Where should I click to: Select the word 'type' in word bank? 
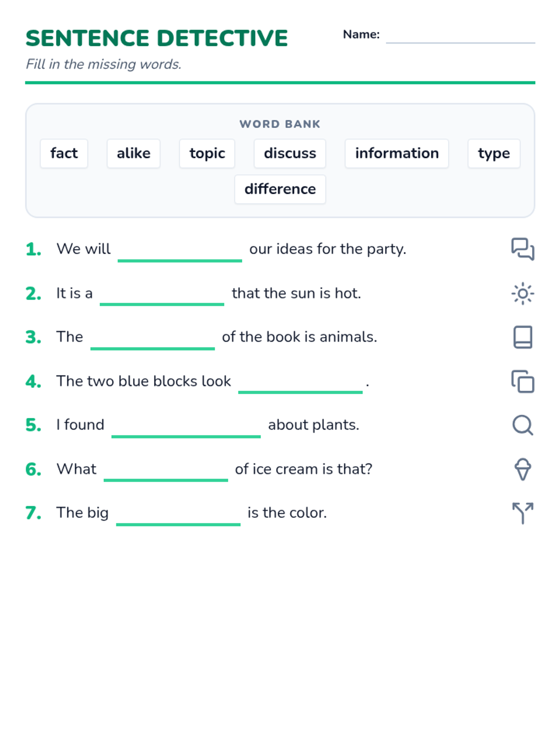tap(494, 154)
